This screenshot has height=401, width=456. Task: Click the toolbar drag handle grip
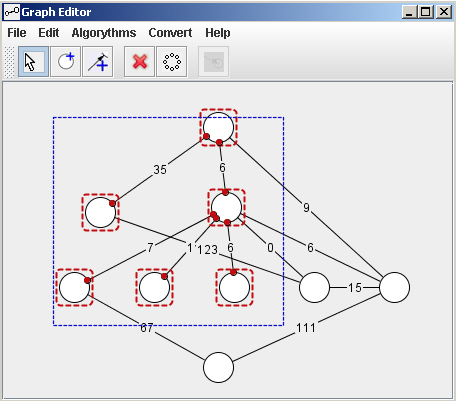[x=10, y=62]
